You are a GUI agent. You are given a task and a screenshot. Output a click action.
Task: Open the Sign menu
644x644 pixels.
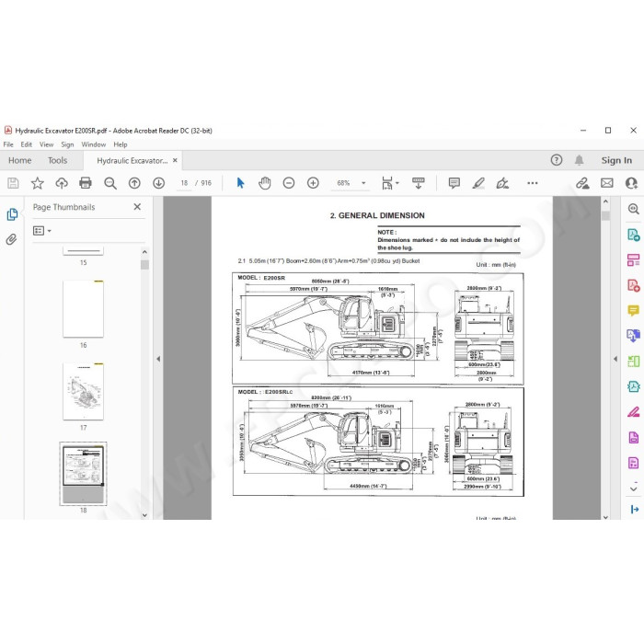click(x=67, y=144)
